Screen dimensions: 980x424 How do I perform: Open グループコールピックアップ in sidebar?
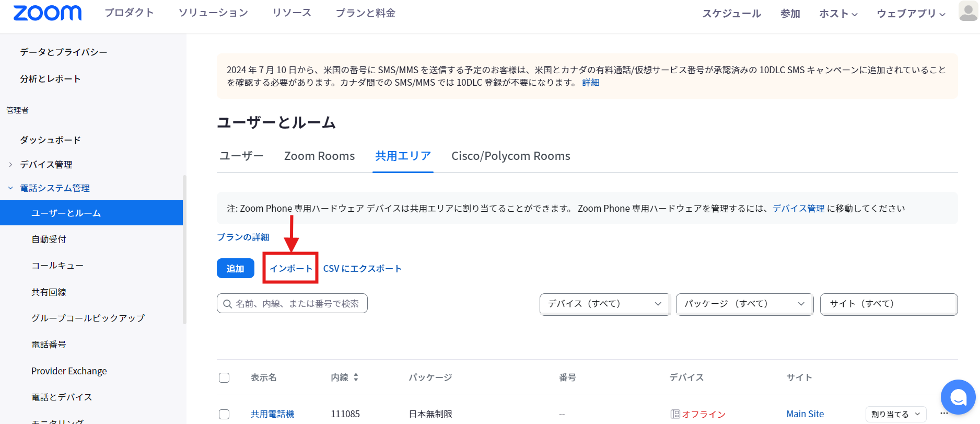[x=88, y=318]
